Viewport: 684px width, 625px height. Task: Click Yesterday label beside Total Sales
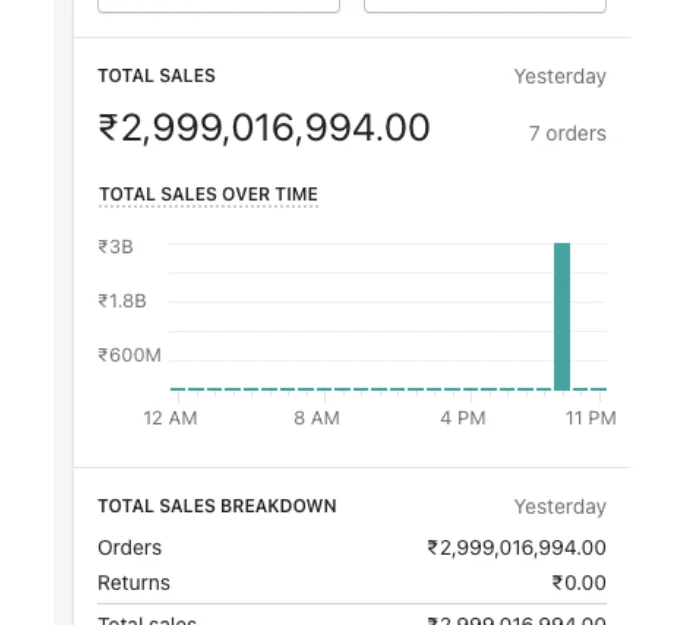click(560, 77)
